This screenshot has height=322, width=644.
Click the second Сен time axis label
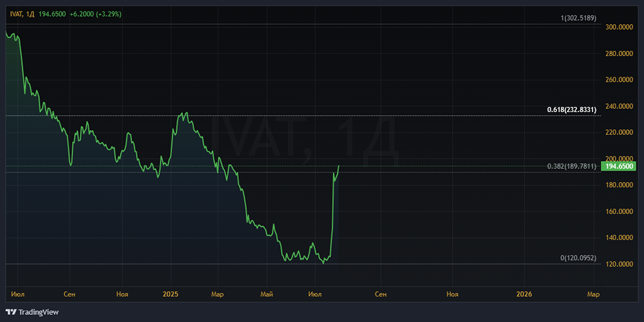point(381,294)
